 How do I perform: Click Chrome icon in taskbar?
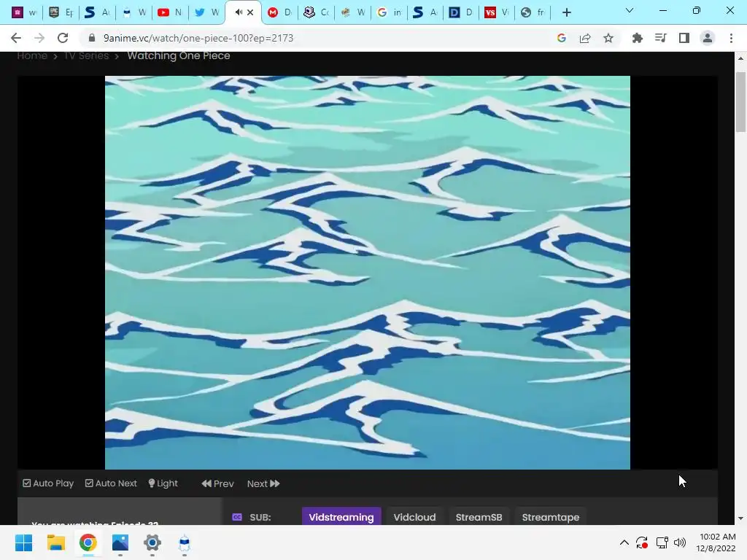88,542
